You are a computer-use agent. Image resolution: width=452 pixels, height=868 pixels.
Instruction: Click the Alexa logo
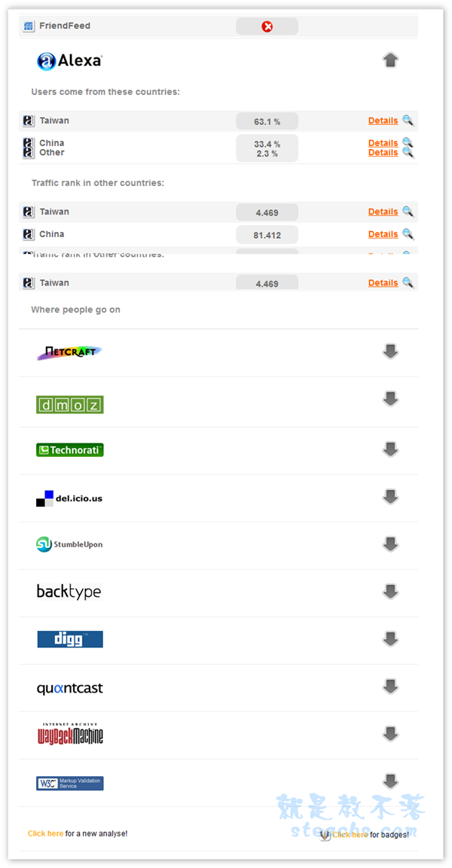click(69, 61)
